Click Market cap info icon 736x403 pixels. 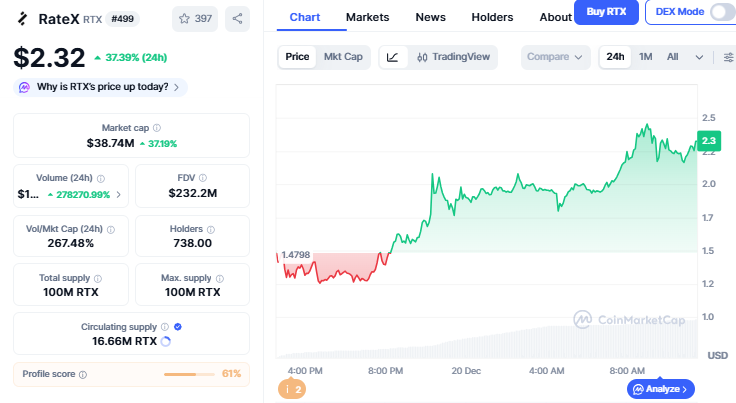pos(157,128)
